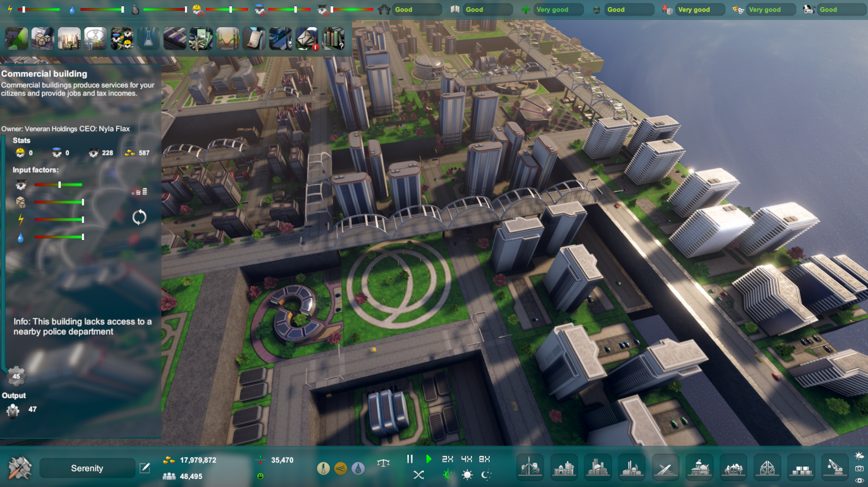Set game speed to 8X

484,459
